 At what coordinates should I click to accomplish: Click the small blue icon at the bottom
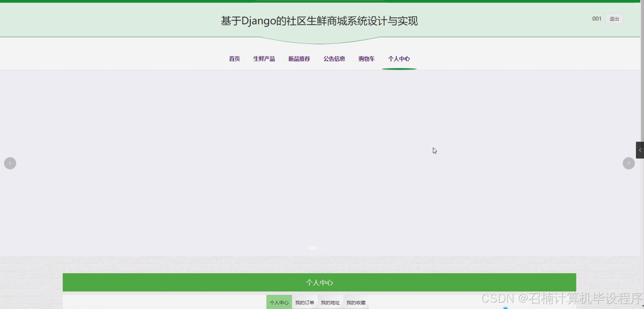tap(505, 307)
